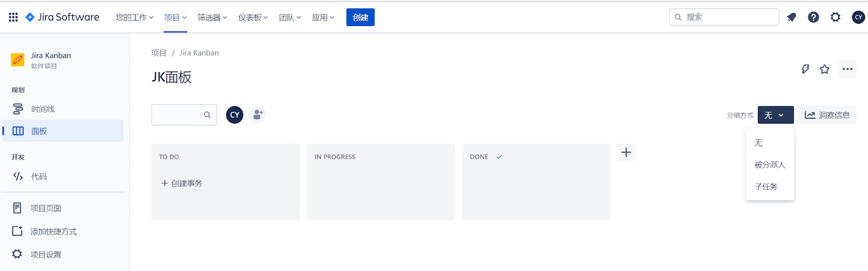Click the Jira Kanban breadcrumb link
This screenshot has height=271, width=868.
[x=199, y=53]
